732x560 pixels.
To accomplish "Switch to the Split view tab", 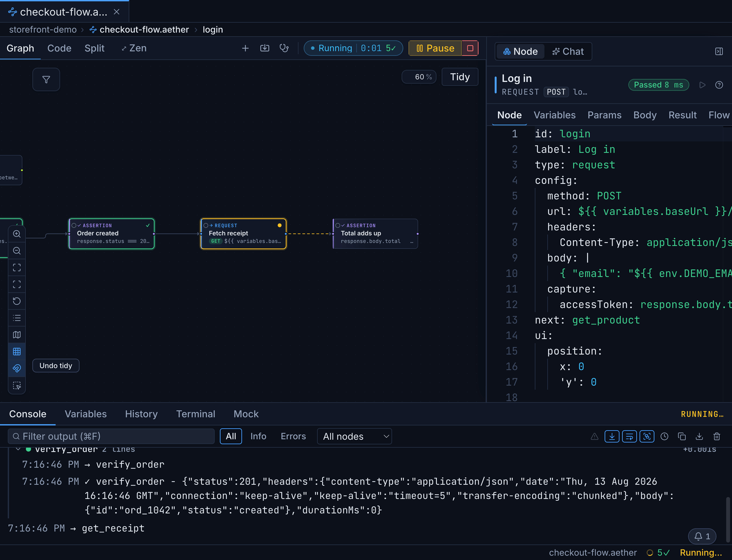I will pyautogui.click(x=94, y=48).
